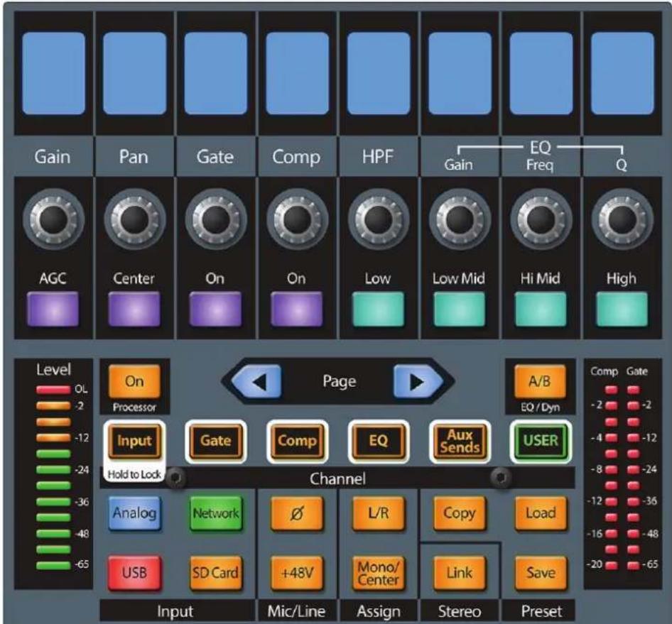Open the EQ channel section
The image size is (672, 624).
pyautogui.click(x=378, y=441)
